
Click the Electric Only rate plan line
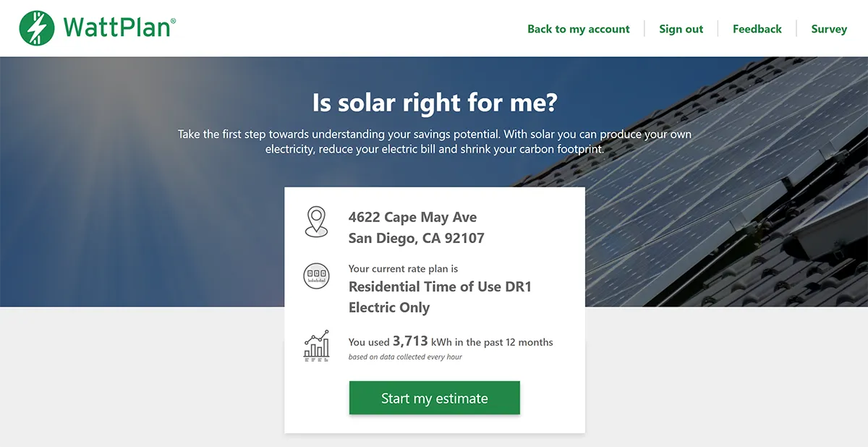[389, 307]
